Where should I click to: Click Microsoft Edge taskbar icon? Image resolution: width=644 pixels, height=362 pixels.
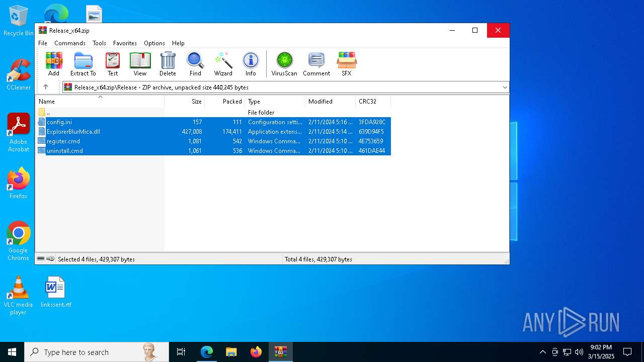(x=207, y=352)
